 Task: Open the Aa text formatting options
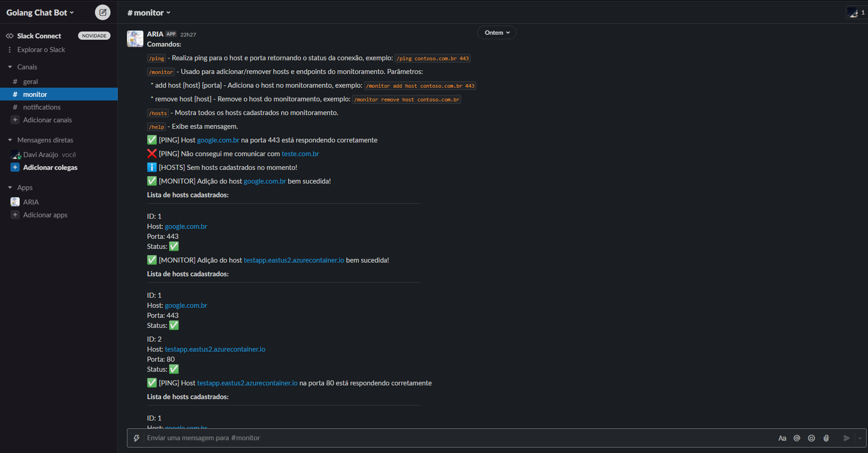pos(782,437)
